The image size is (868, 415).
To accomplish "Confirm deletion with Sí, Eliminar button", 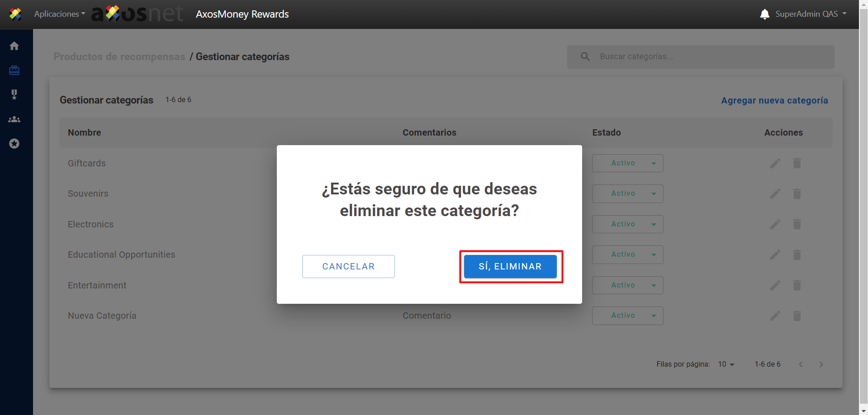I will 510,267.
